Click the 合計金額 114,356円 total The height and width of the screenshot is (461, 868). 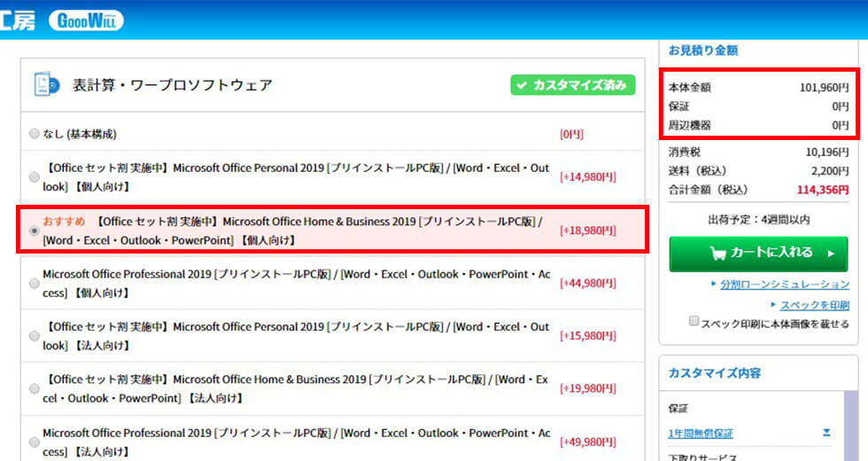coord(823,190)
